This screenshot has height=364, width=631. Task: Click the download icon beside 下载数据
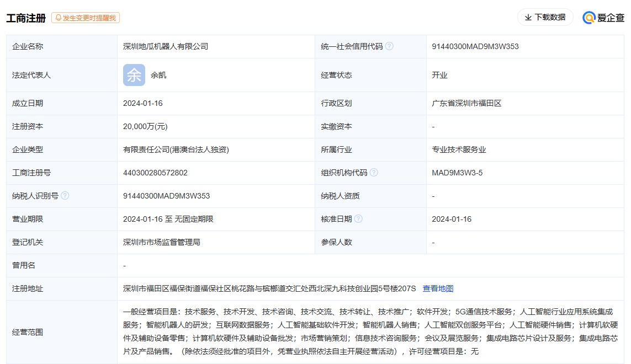[527, 17]
